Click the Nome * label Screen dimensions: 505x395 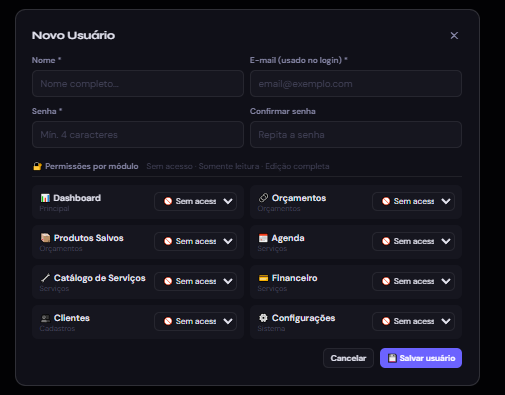[x=46, y=60]
